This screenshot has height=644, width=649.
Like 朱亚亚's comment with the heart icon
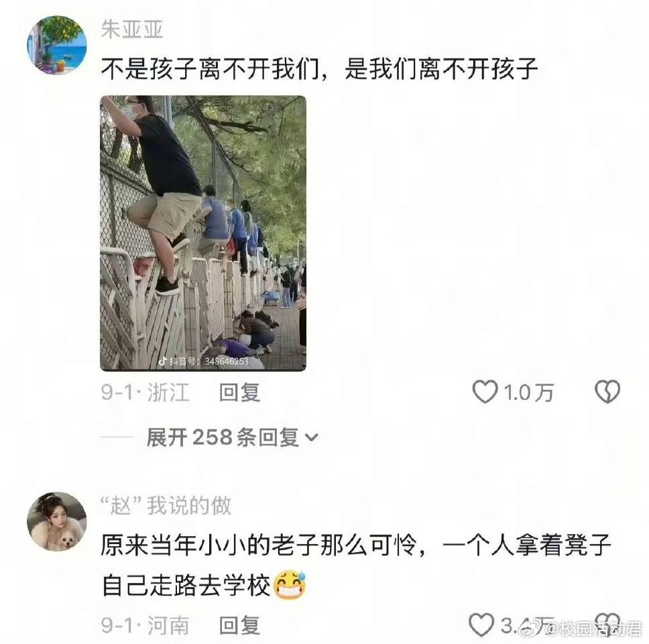coord(485,392)
